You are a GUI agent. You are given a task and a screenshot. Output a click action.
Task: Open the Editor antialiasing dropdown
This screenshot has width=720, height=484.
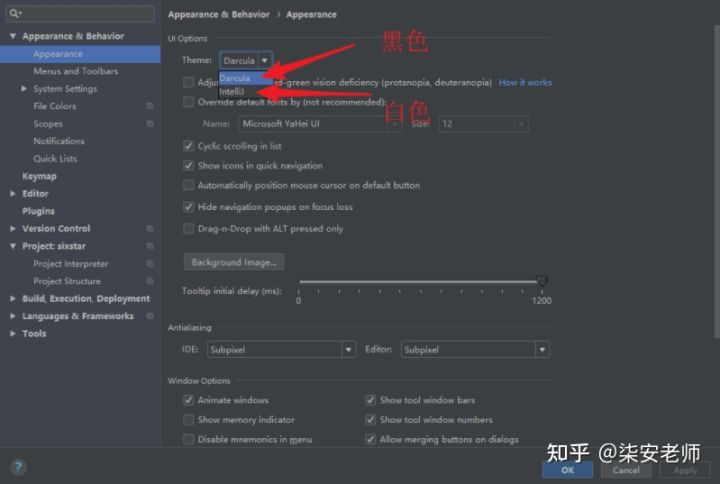pyautogui.click(x=474, y=350)
